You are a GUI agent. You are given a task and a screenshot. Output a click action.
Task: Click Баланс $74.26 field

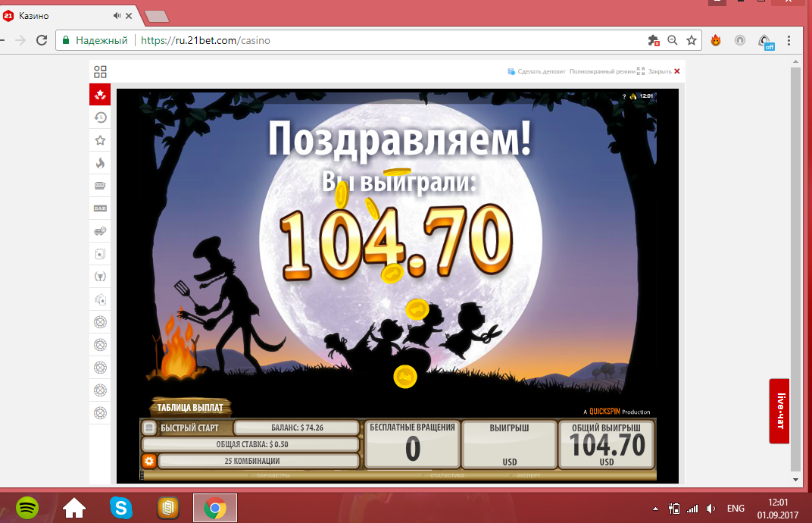(x=297, y=427)
